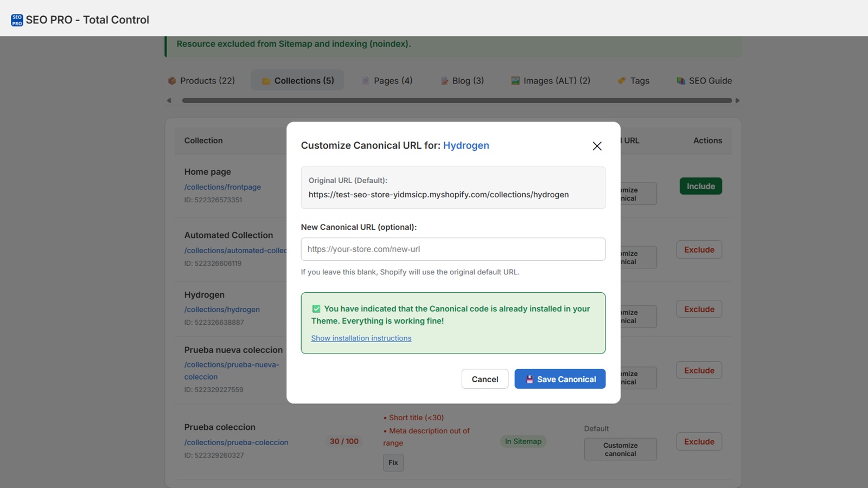Click the Original URL text for hydrogen

pyautogui.click(x=438, y=195)
